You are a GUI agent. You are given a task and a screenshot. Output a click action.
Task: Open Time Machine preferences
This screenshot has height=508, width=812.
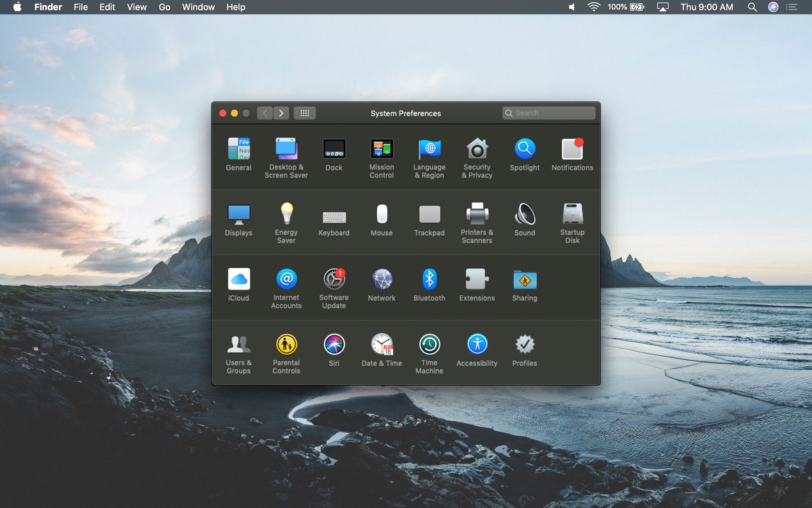(x=429, y=345)
